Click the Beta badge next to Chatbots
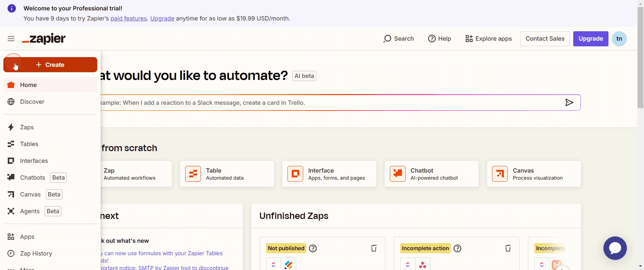This screenshot has width=644, height=270. [x=58, y=178]
